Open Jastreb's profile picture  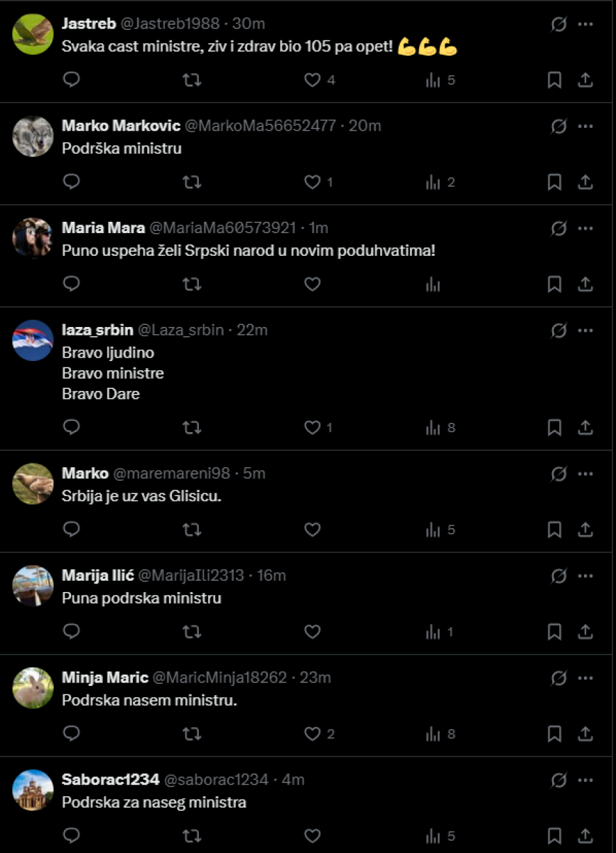pyautogui.click(x=33, y=34)
